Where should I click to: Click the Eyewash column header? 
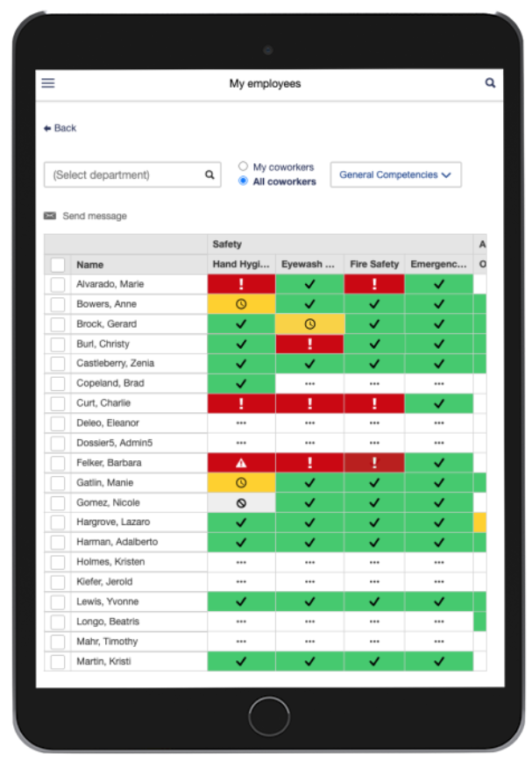[x=309, y=264]
